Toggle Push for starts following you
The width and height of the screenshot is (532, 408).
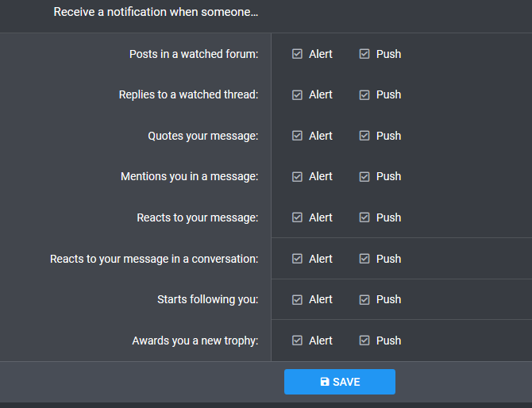click(364, 299)
